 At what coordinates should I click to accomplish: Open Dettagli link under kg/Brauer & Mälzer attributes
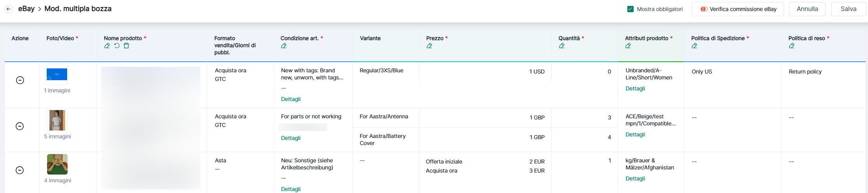(x=635, y=178)
